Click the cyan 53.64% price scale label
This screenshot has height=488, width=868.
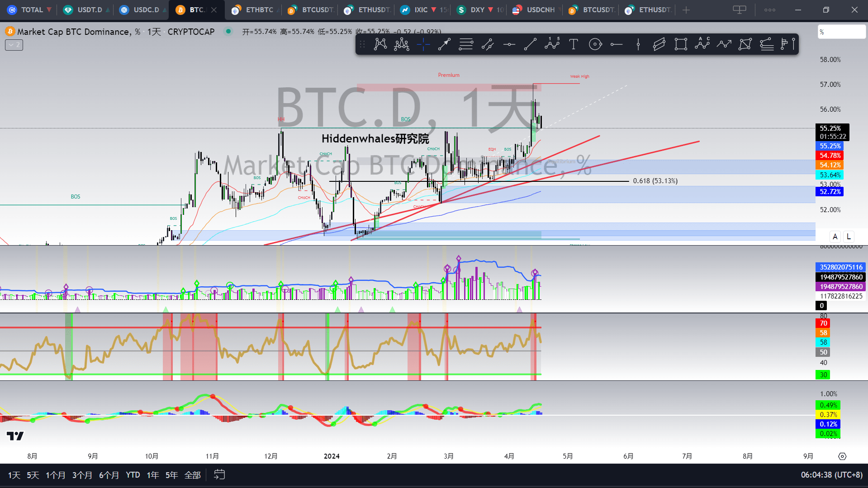830,175
